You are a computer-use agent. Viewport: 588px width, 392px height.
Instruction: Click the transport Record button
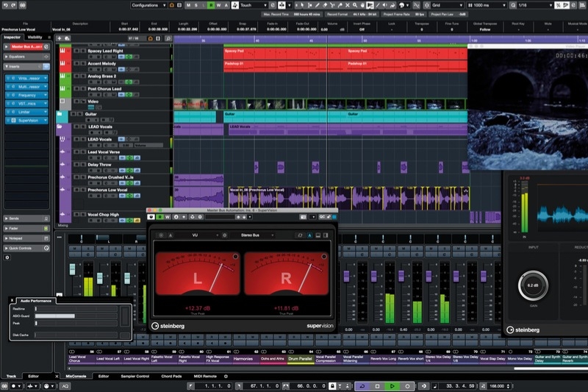407,386
